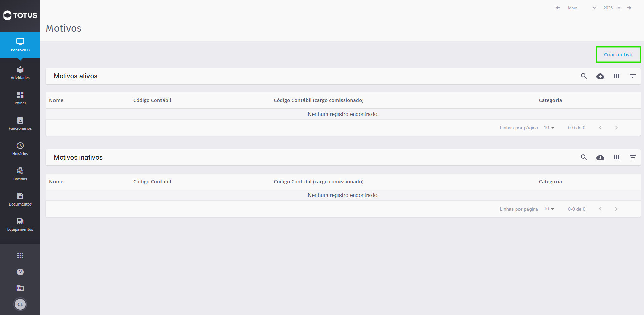644x315 pixels.
Task: Go to next page of Motivos ativos
Action: pyautogui.click(x=616, y=128)
